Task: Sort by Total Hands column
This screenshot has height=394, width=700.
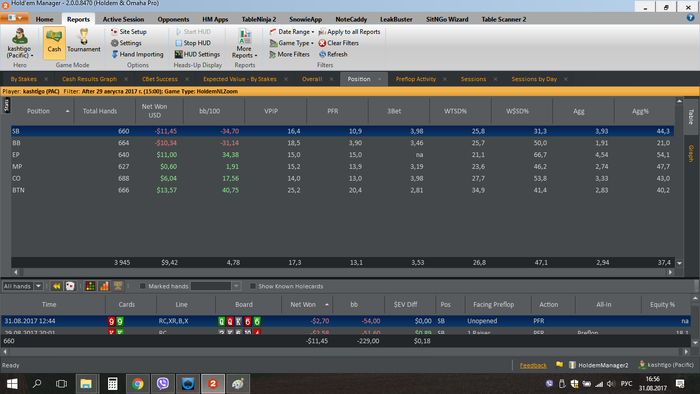Action: (x=104, y=111)
